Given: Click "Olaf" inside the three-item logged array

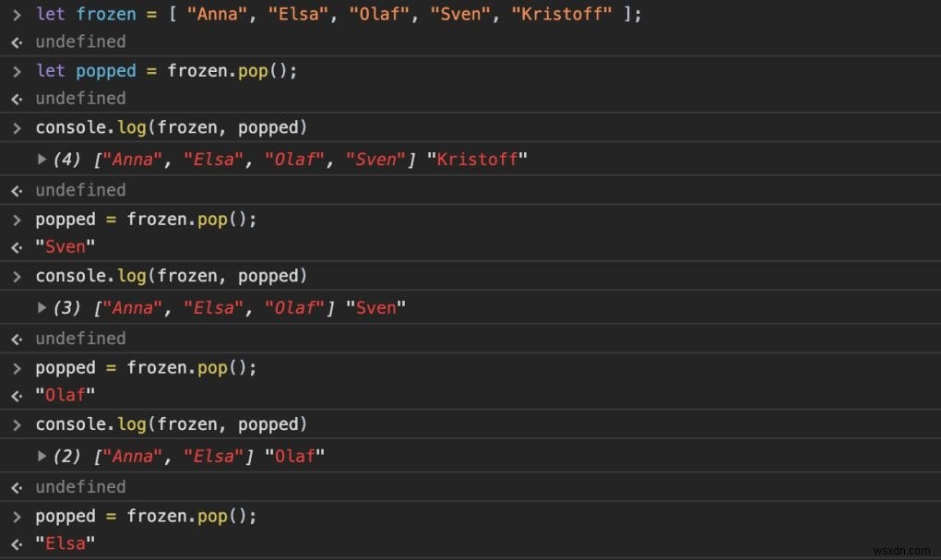Looking at the screenshot, I should pyautogui.click(x=294, y=307).
